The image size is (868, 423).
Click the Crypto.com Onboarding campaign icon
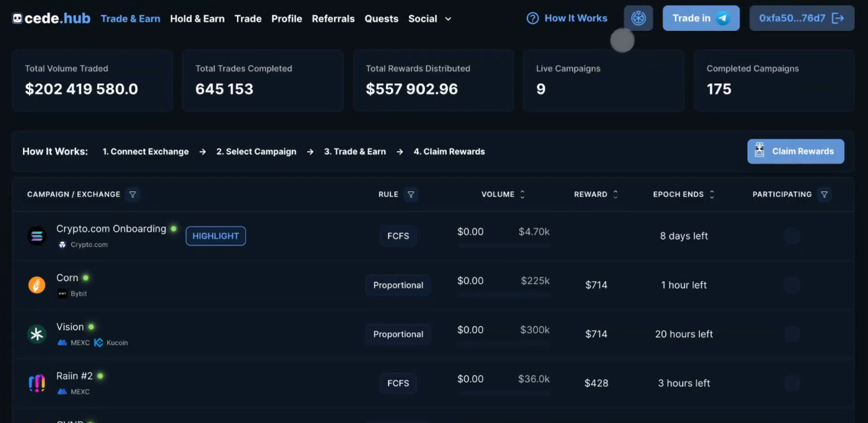[37, 236]
